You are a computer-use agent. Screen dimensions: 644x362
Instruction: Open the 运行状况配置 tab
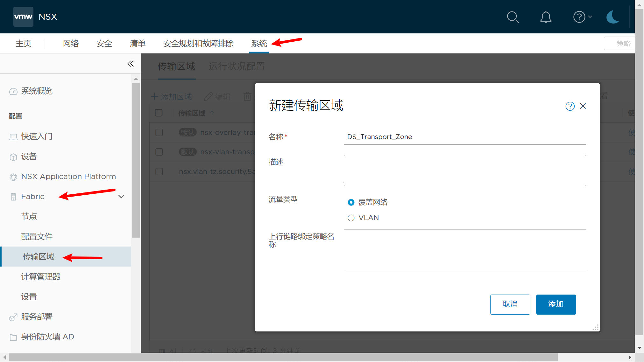237,66
